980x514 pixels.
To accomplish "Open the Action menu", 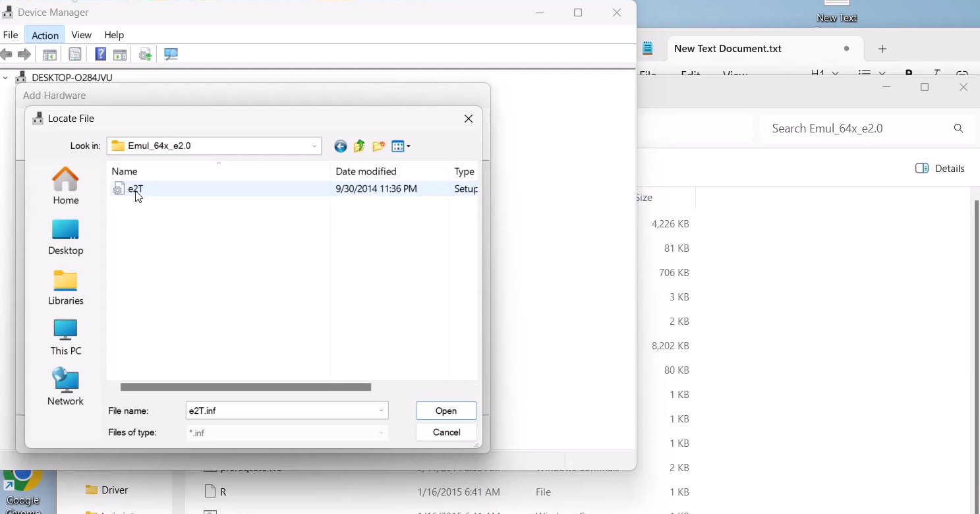I will [45, 35].
